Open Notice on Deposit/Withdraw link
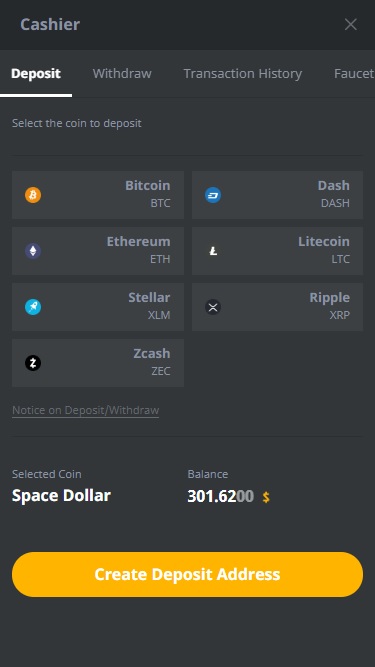This screenshot has width=375, height=667. (85, 410)
